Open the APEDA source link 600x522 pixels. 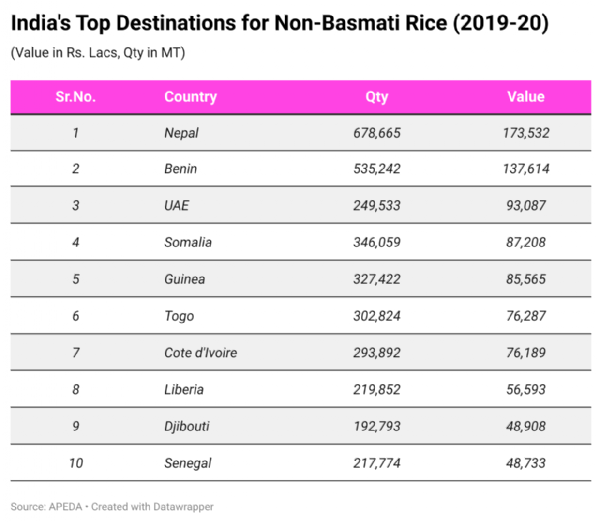pos(66,507)
